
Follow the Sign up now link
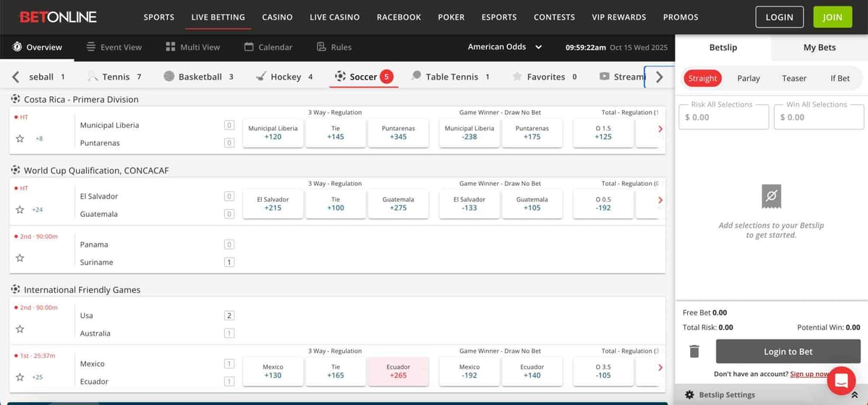(x=809, y=374)
